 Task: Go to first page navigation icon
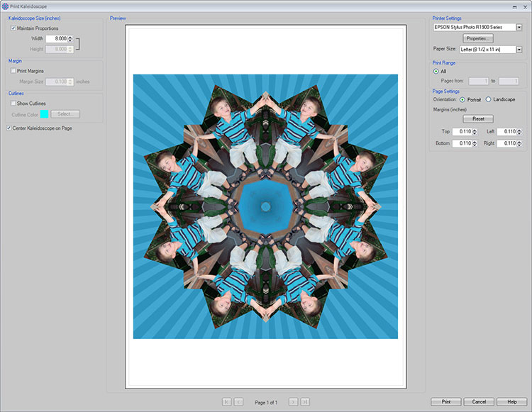227,402
